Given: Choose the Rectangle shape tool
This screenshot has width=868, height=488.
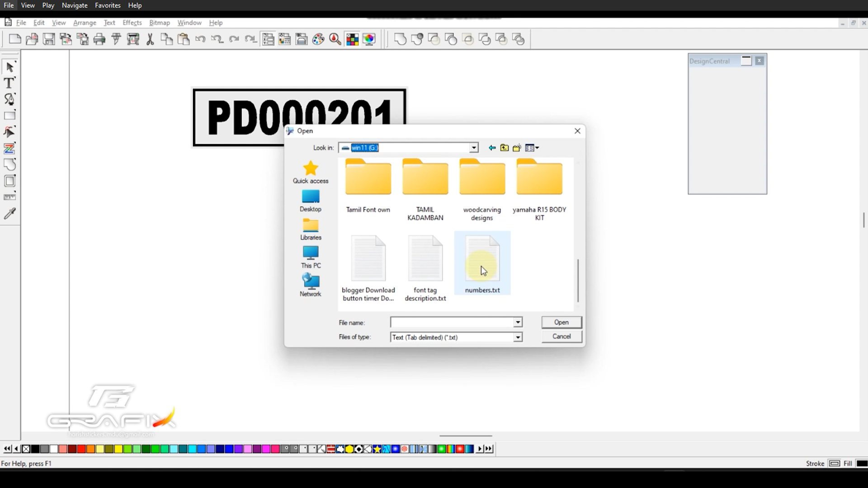Looking at the screenshot, I should click(9, 115).
